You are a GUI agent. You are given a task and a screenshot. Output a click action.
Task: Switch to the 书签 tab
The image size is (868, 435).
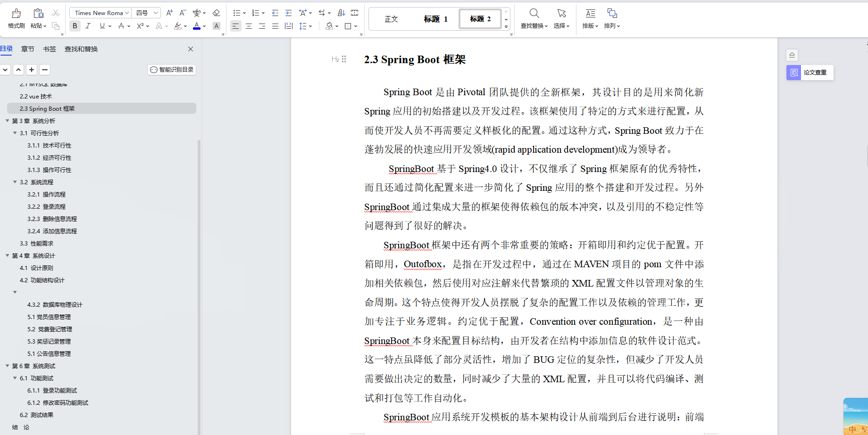(50, 49)
